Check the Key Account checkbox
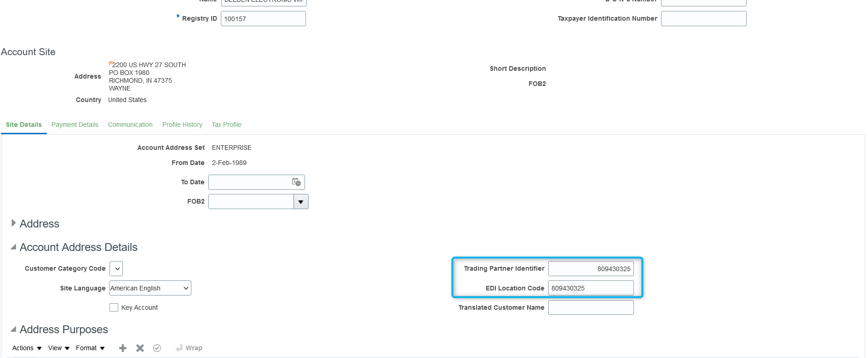868x358 pixels. tap(114, 307)
